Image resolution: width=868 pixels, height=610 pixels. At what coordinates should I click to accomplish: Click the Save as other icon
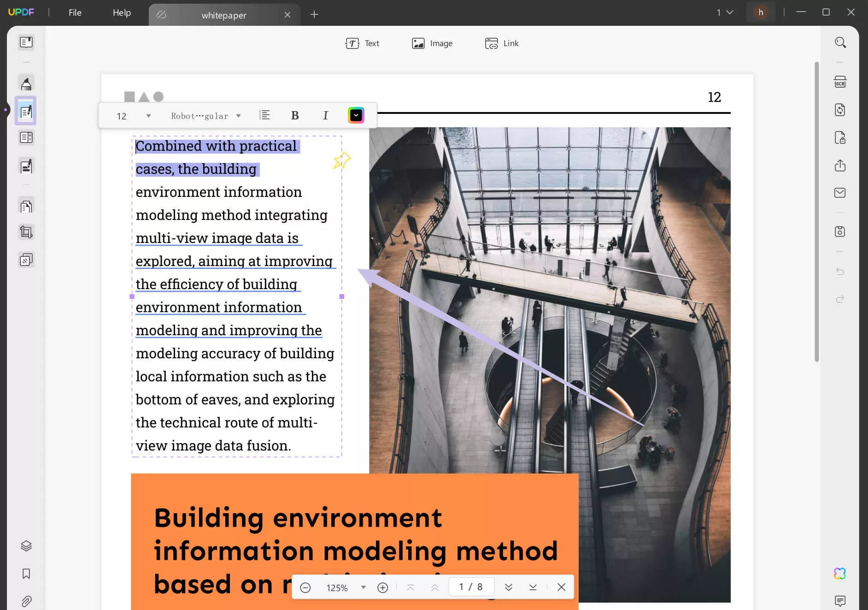click(840, 231)
